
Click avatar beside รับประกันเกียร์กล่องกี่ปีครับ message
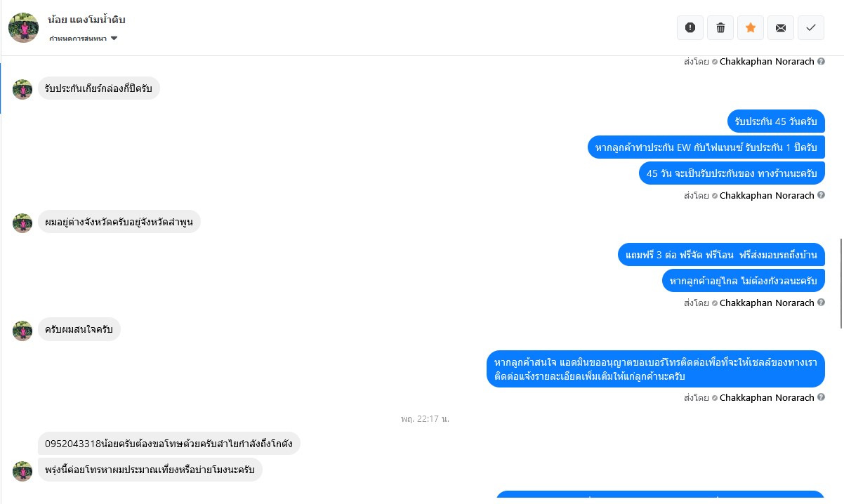[22, 89]
